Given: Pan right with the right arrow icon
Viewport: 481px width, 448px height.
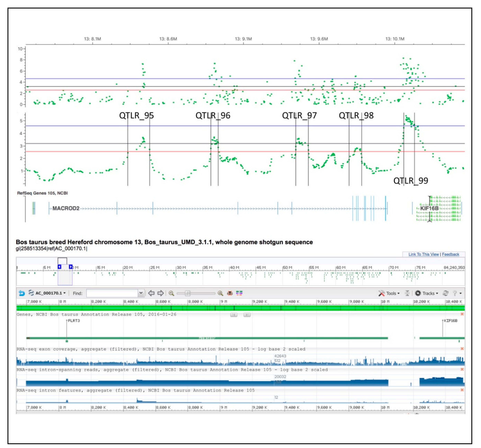Looking at the screenshot, I should pyautogui.click(x=160, y=293).
